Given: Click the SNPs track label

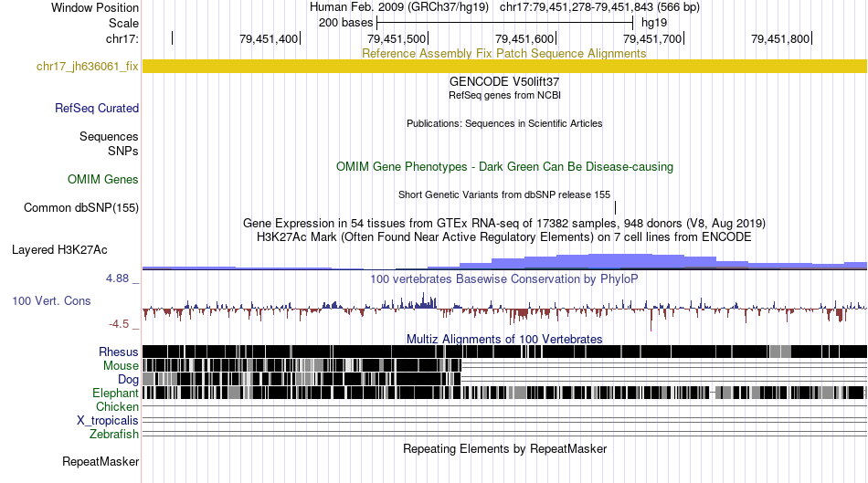Looking at the screenshot, I should pyautogui.click(x=123, y=151).
